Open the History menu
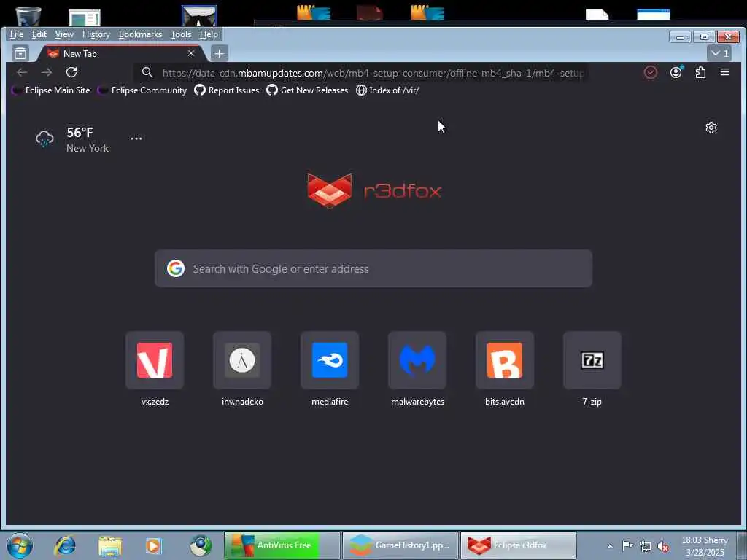The image size is (747, 560). point(96,34)
